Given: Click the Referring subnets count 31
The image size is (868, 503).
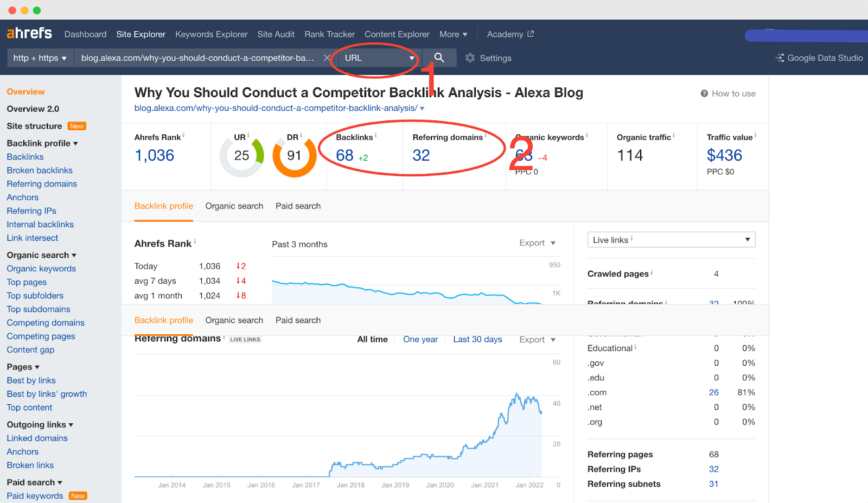Looking at the screenshot, I should coord(714,484).
